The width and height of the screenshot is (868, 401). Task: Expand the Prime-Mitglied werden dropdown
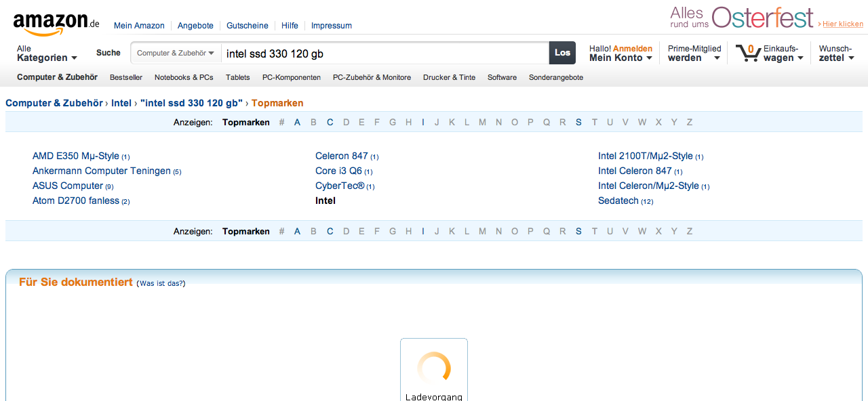(694, 54)
